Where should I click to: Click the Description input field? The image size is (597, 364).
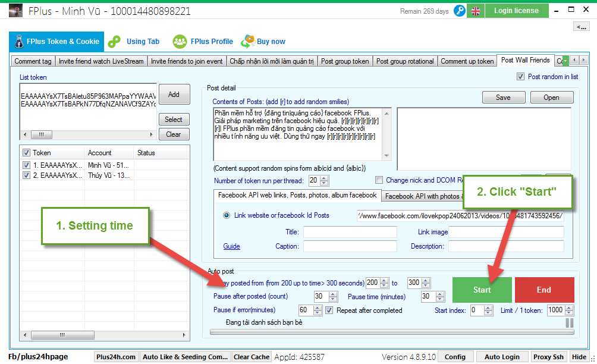tap(506, 246)
